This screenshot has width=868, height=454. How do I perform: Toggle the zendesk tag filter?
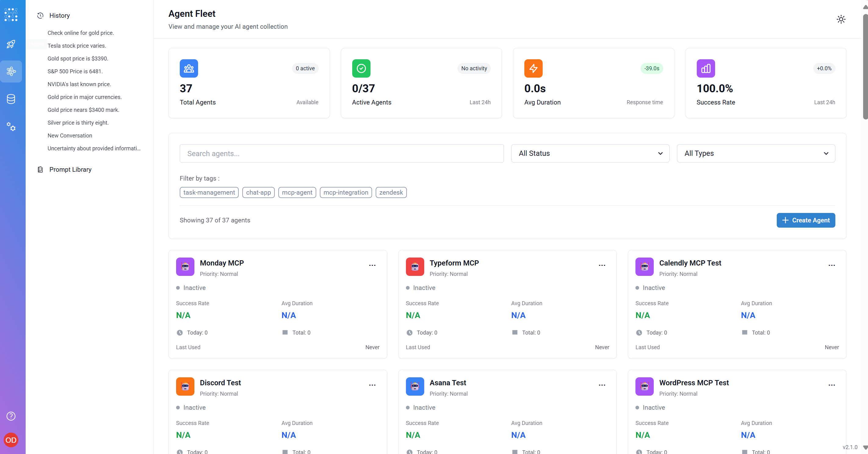[391, 192]
